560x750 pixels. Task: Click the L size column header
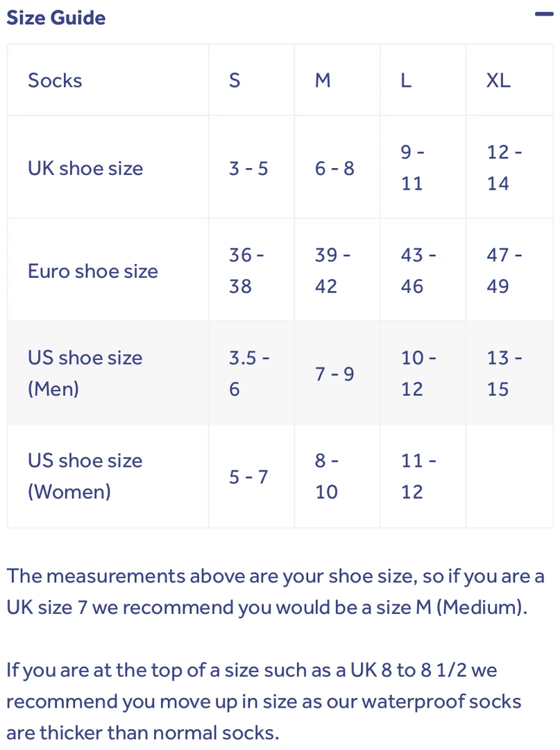click(x=406, y=81)
